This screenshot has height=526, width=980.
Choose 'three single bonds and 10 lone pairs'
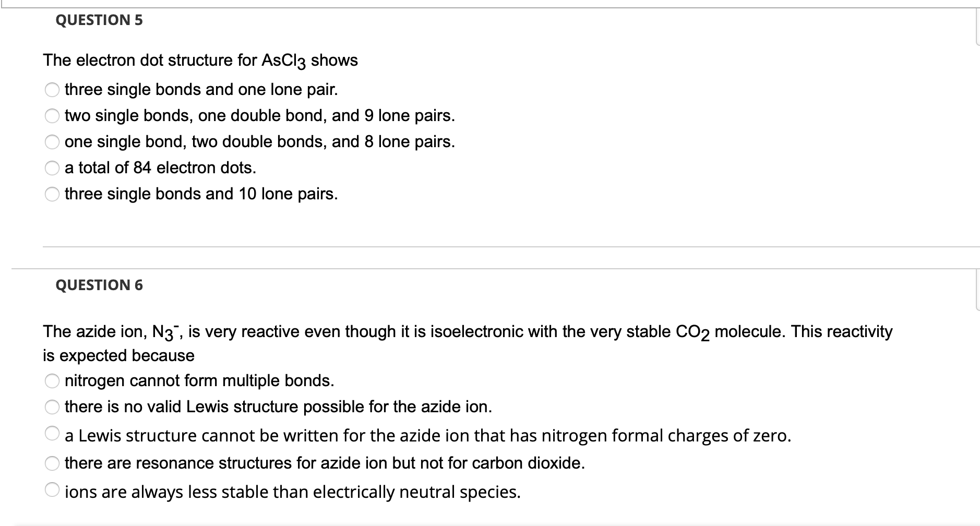tap(52, 195)
